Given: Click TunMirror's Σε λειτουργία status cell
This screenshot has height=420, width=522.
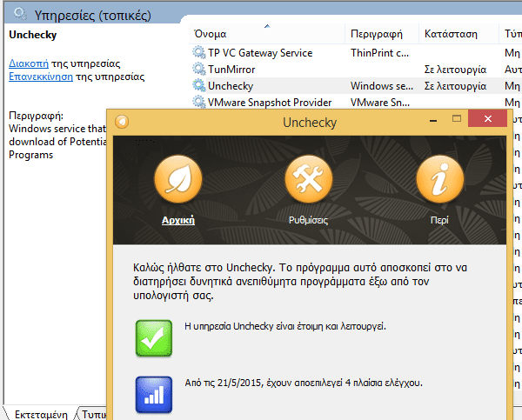Looking at the screenshot, I should [x=455, y=70].
